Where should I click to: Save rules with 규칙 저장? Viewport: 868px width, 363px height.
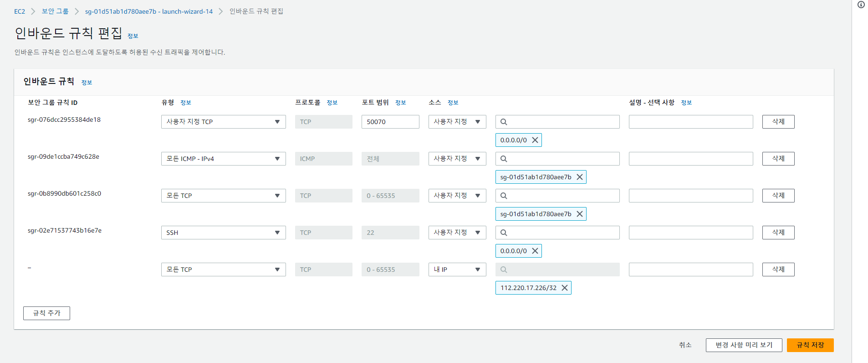[x=810, y=345]
